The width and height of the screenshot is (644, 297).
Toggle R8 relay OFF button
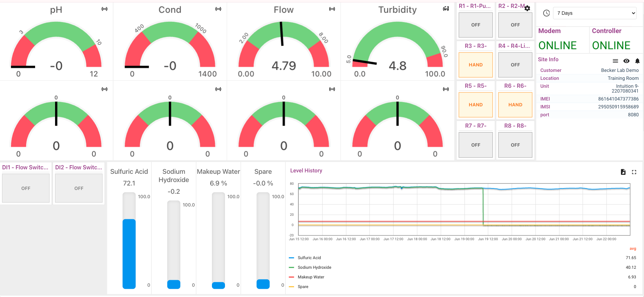515,145
